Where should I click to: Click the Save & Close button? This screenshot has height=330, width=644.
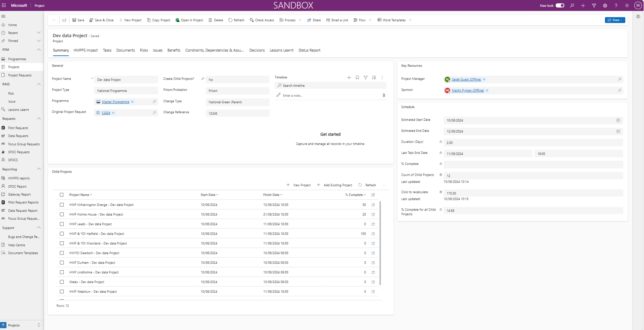pos(102,20)
